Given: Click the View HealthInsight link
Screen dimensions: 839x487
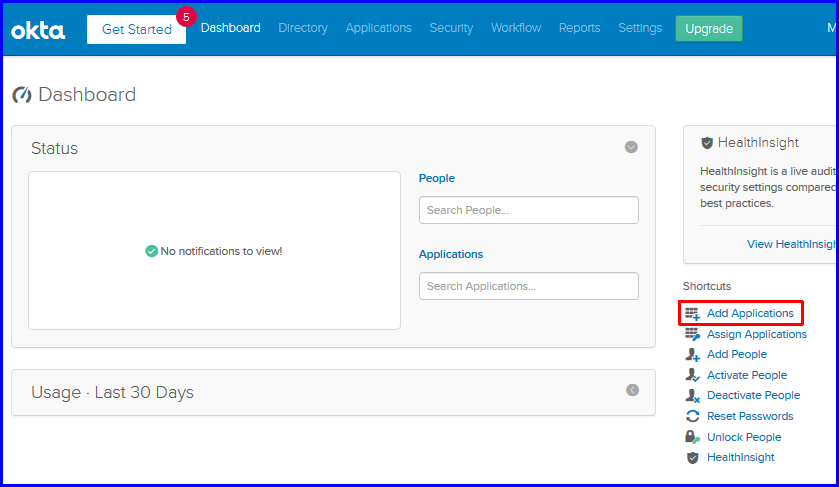Looking at the screenshot, I should point(791,245).
